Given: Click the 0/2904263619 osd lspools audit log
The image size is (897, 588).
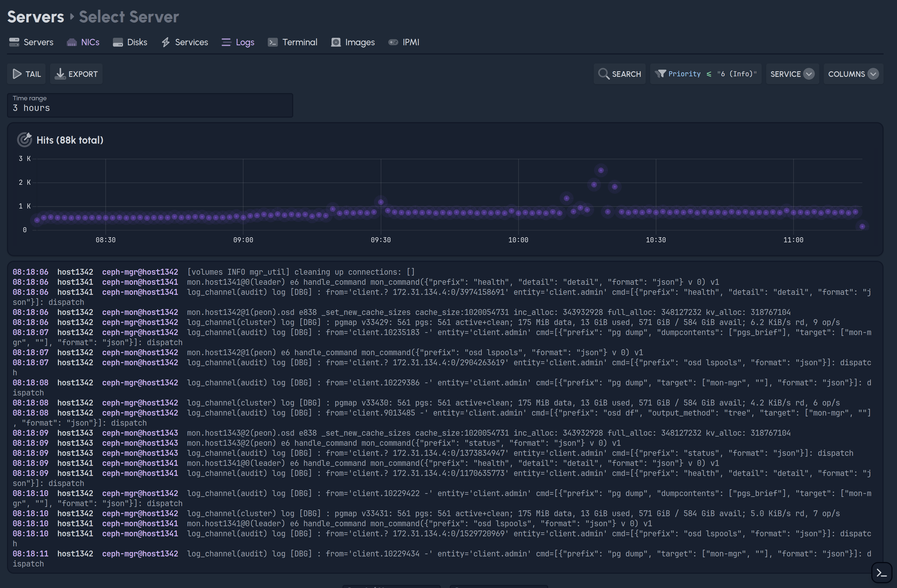Looking at the screenshot, I should point(442,367).
